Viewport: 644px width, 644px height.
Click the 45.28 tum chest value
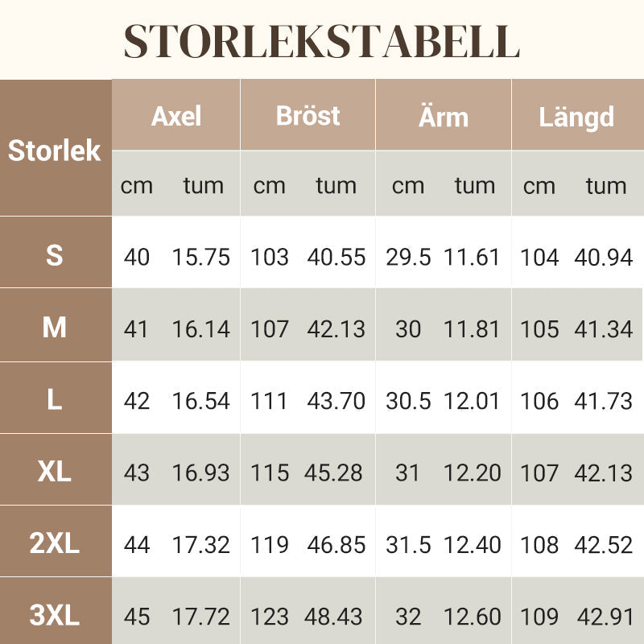click(333, 473)
